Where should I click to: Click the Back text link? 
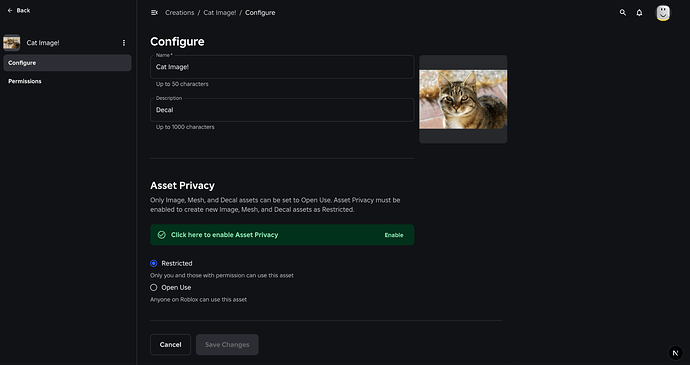click(23, 11)
